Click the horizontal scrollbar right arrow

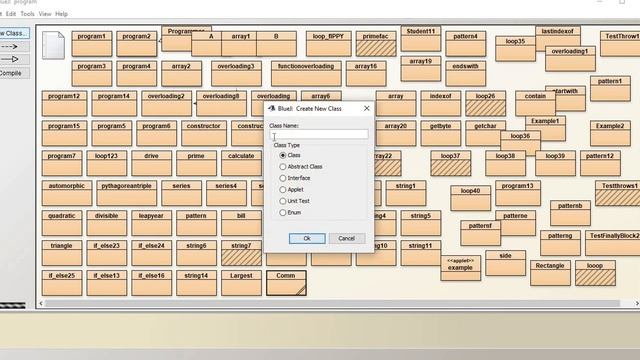pos(637,303)
